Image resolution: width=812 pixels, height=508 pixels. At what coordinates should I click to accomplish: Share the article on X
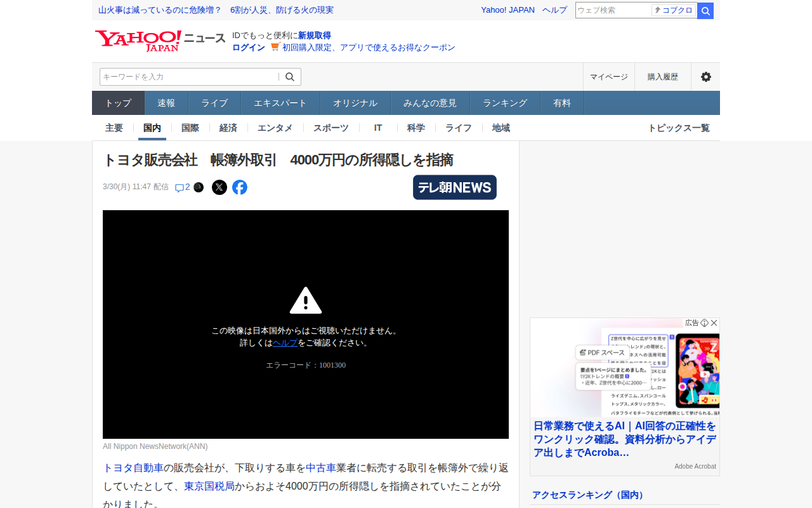[219, 187]
